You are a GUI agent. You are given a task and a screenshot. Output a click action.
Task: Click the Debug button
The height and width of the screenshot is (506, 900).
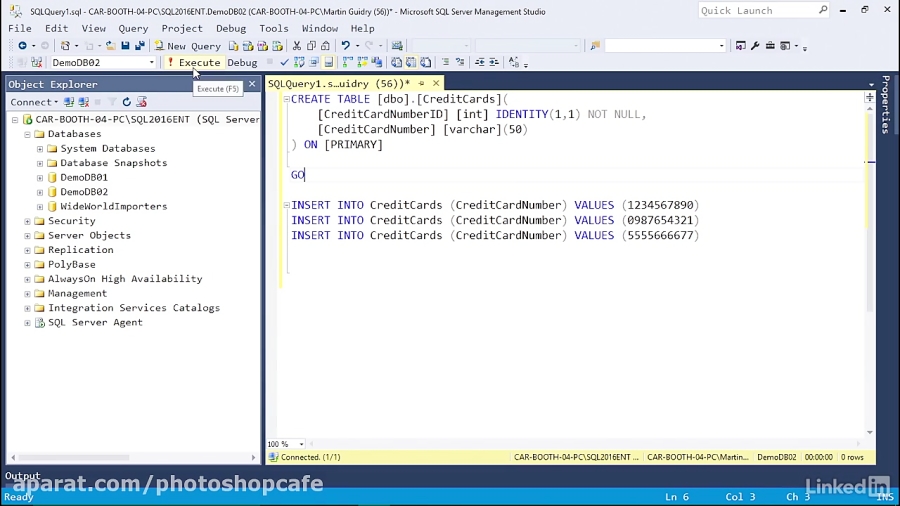click(x=242, y=63)
